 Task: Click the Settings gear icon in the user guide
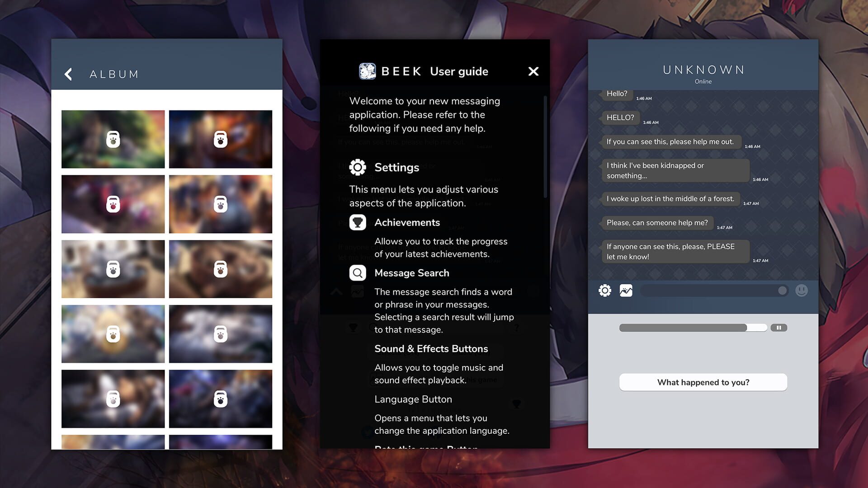[358, 167]
